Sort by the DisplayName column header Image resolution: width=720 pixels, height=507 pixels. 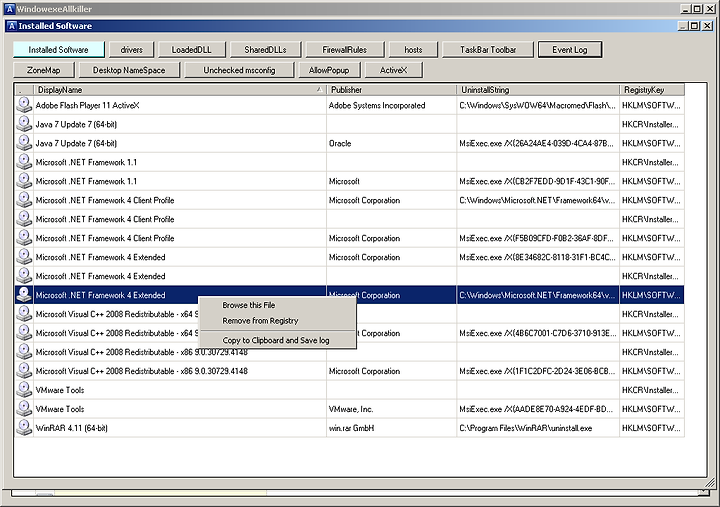(x=180, y=90)
